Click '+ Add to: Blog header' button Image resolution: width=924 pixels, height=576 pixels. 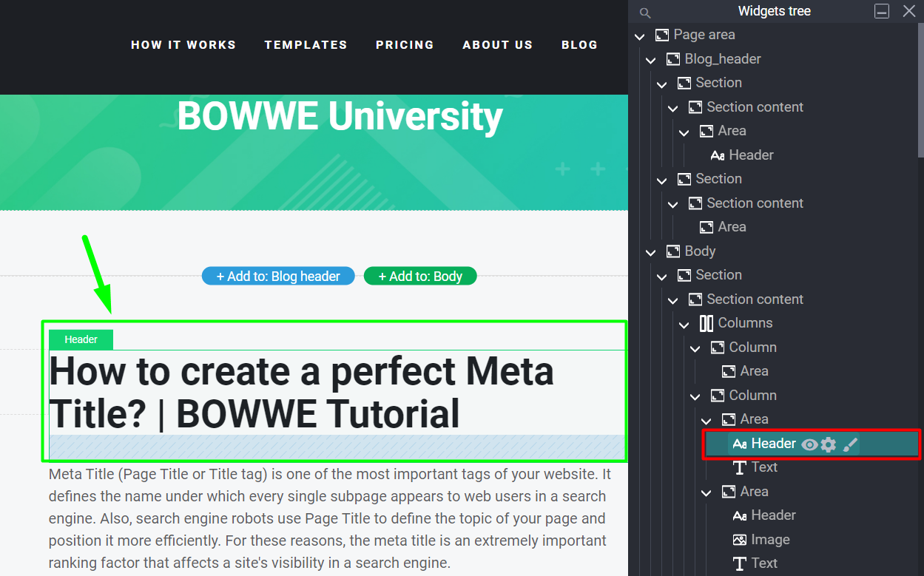[278, 277]
